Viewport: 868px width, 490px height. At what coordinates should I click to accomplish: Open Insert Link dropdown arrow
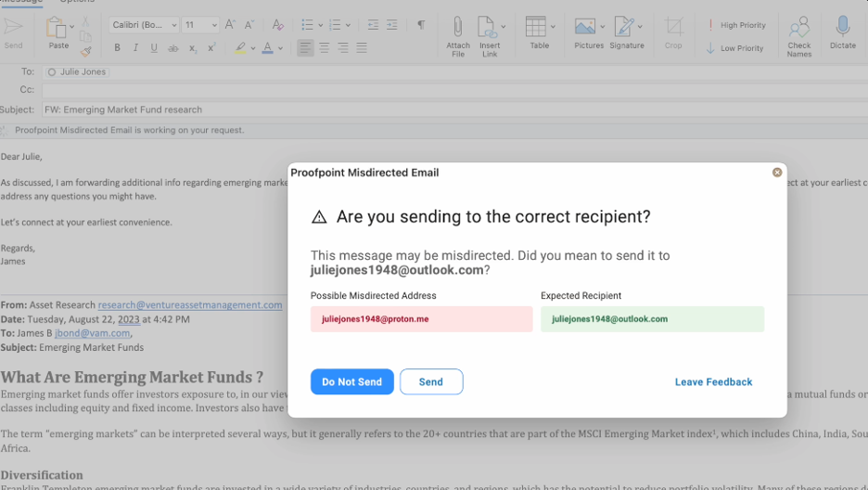(x=504, y=27)
